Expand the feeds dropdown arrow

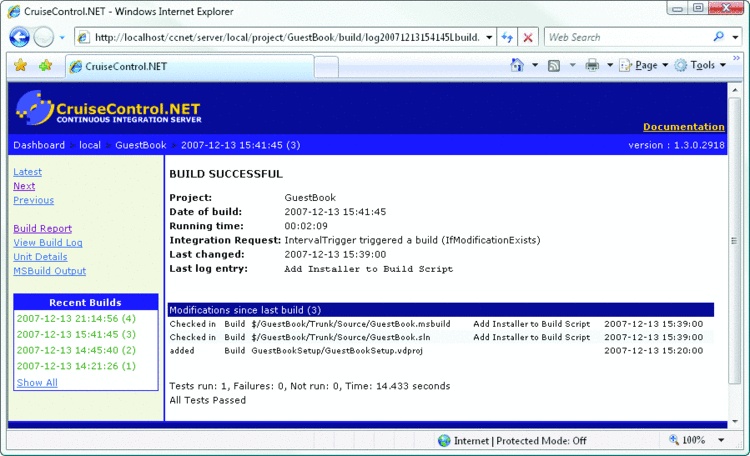[x=573, y=65]
